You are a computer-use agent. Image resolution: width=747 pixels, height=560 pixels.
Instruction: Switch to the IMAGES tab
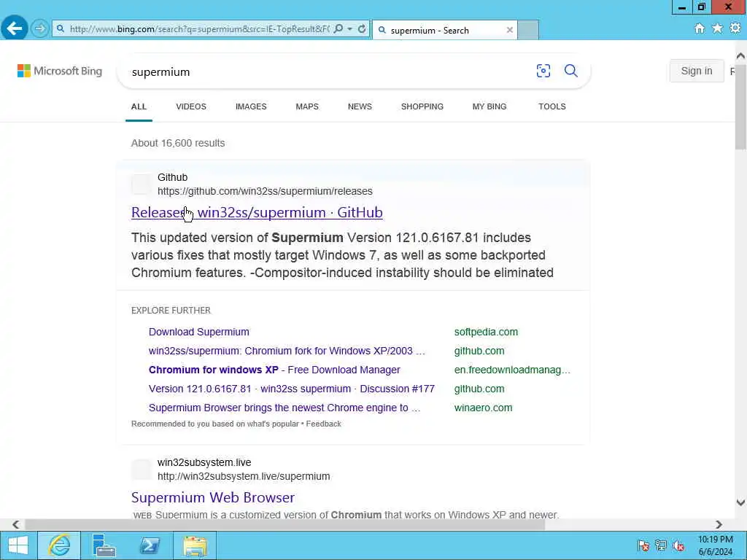(251, 106)
